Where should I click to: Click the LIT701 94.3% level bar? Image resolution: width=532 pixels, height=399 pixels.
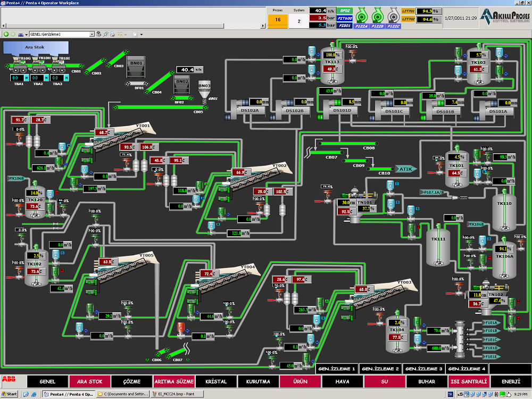point(427,11)
